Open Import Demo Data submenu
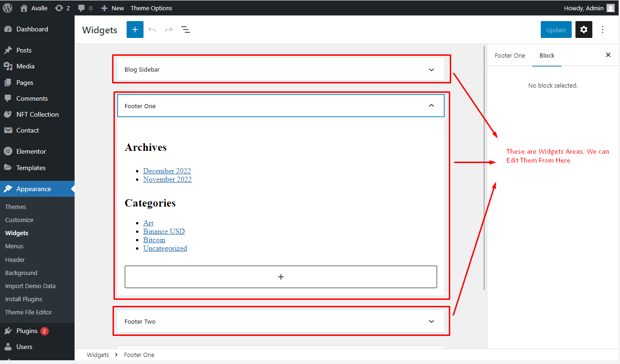The width and height of the screenshot is (620, 364). (x=30, y=286)
